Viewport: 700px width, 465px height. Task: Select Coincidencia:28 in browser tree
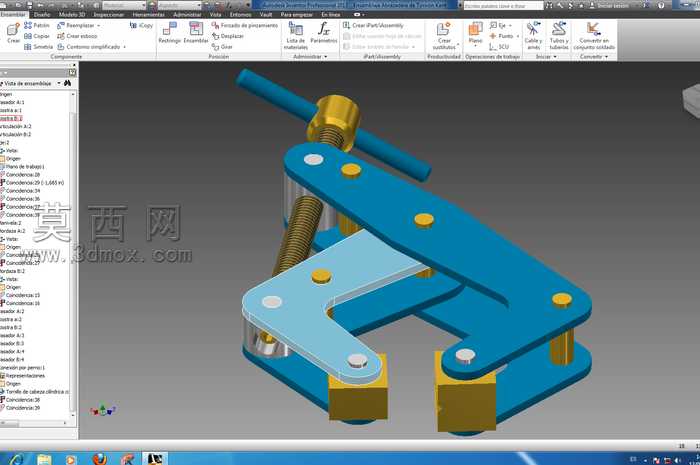click(20, 174)
